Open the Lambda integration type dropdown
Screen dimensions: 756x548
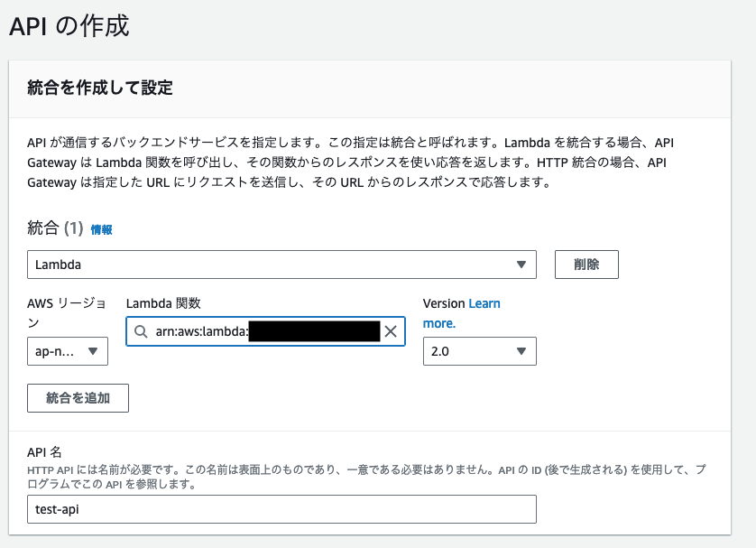pos(281,265)
